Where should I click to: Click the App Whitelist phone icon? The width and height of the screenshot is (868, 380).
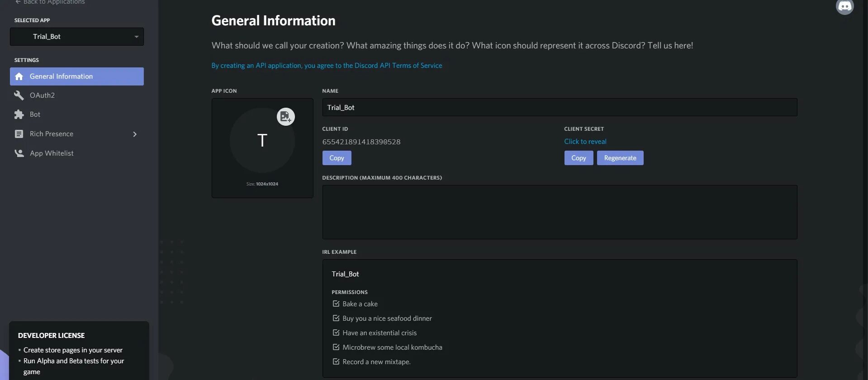pyautogui.click(x=19, y=153)
